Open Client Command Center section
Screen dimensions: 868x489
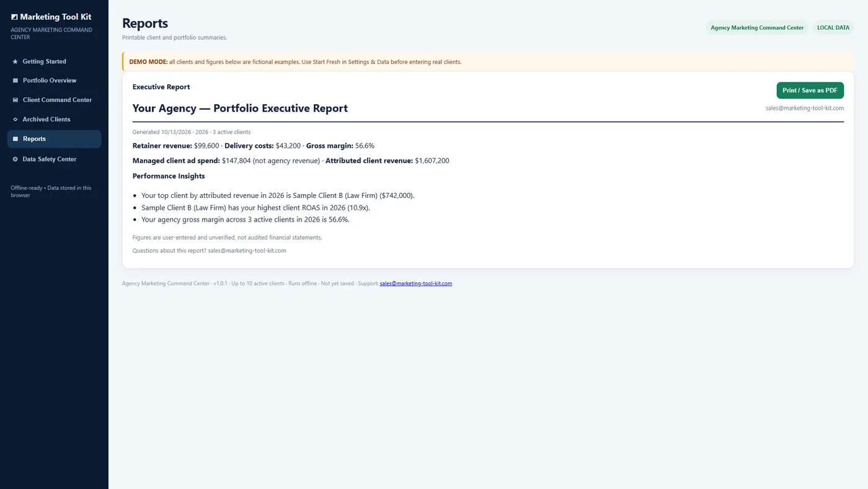[x=54, y=100]
